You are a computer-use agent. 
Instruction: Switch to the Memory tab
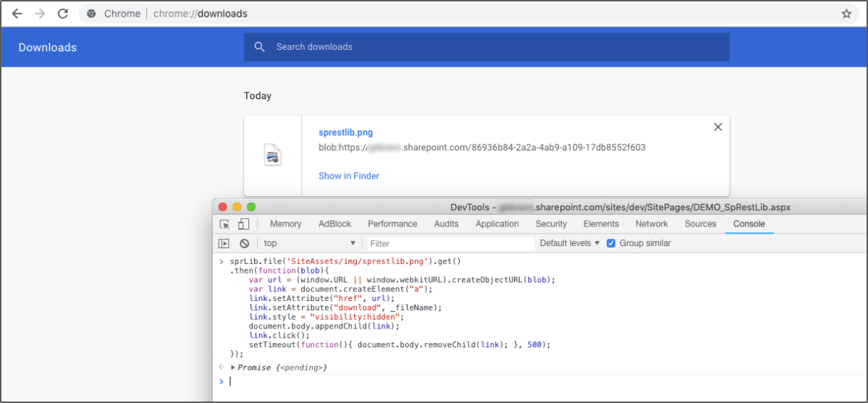point(286,224)
